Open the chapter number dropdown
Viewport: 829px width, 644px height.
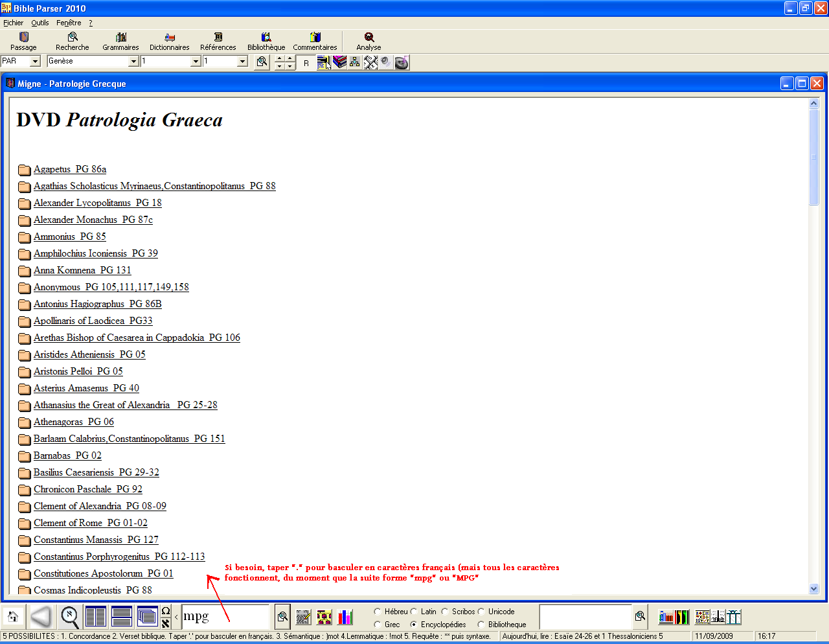click(x=196, y=61)
